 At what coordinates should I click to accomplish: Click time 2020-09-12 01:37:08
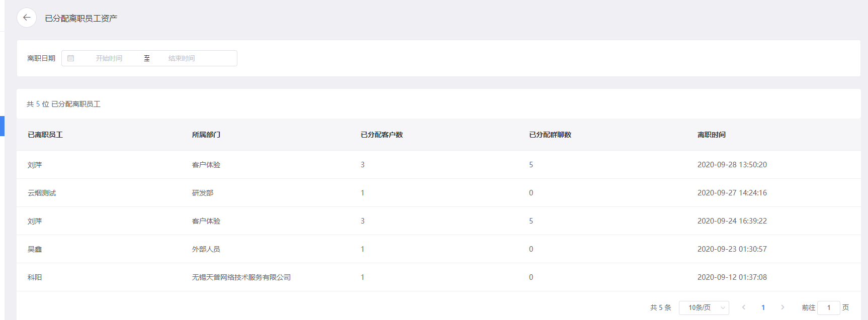(x=732, y=277)
